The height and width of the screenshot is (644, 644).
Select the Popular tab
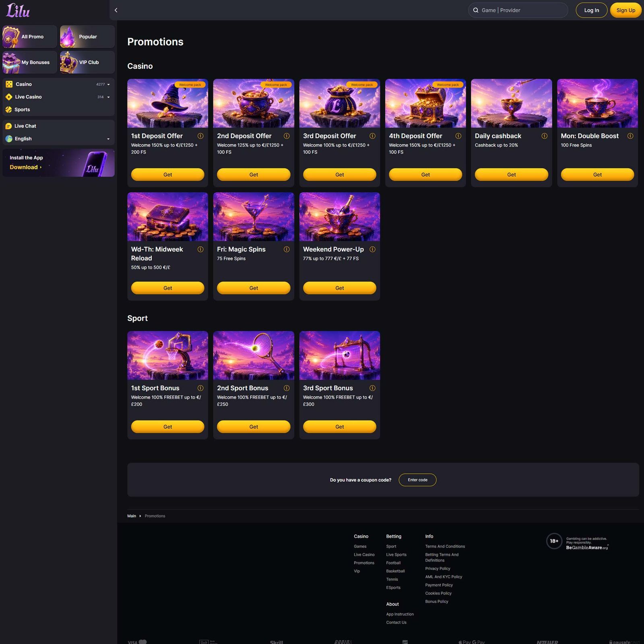coord(87,37)
